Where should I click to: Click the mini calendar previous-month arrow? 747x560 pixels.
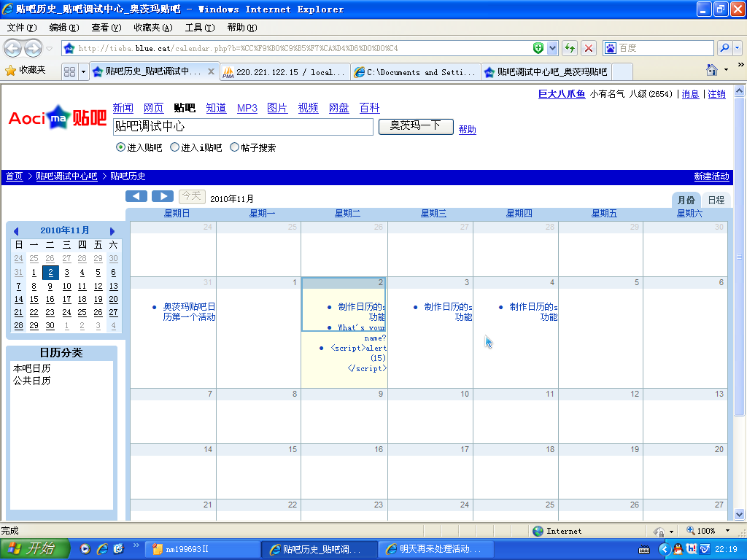click(x=16, y=231)
